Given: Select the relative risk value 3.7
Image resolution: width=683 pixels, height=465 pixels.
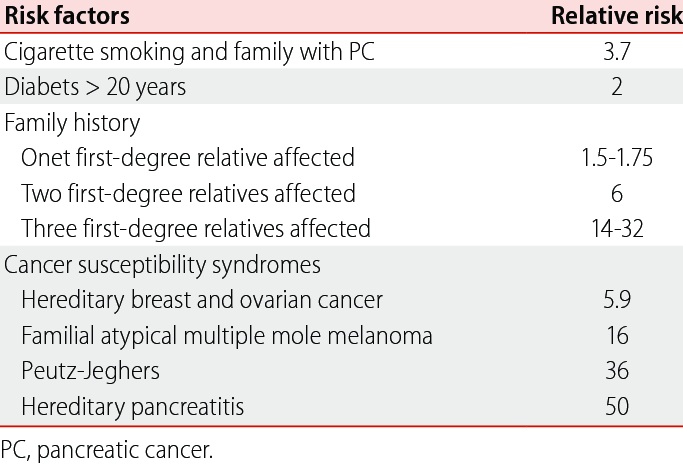Looking at the screenshot, I should tap(617, 53).
